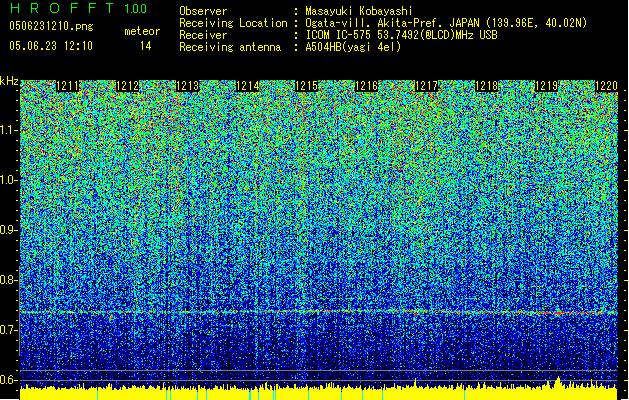
Task: Click the 0.7 kHz axis label
Action: click(x=9, y=330)
